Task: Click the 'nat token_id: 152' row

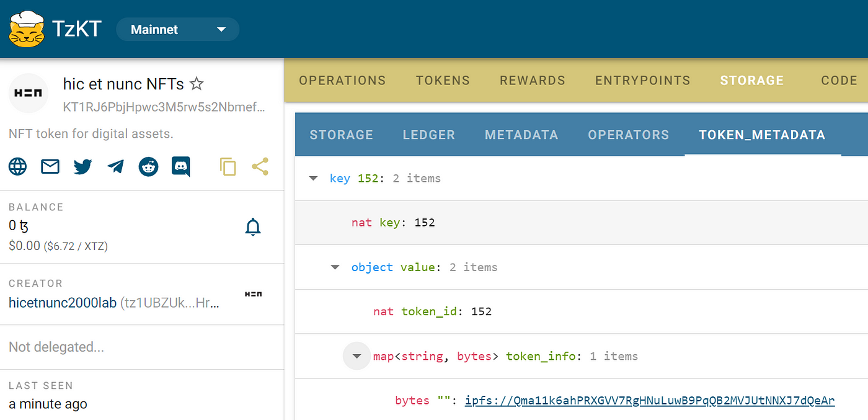Action: click(x=582, y=311)
